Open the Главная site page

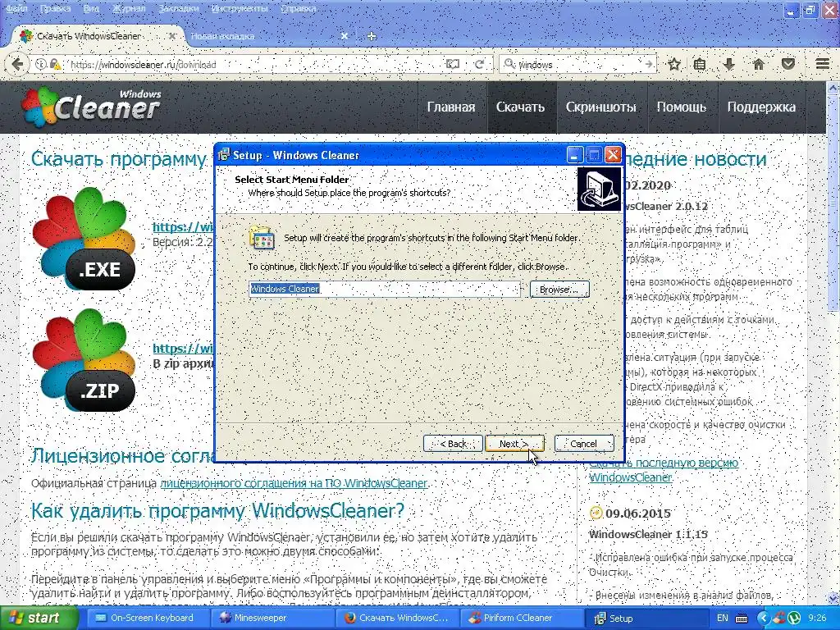451,107
